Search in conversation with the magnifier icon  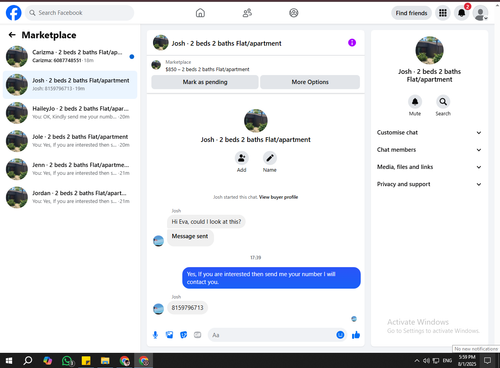tap(443, 101)
